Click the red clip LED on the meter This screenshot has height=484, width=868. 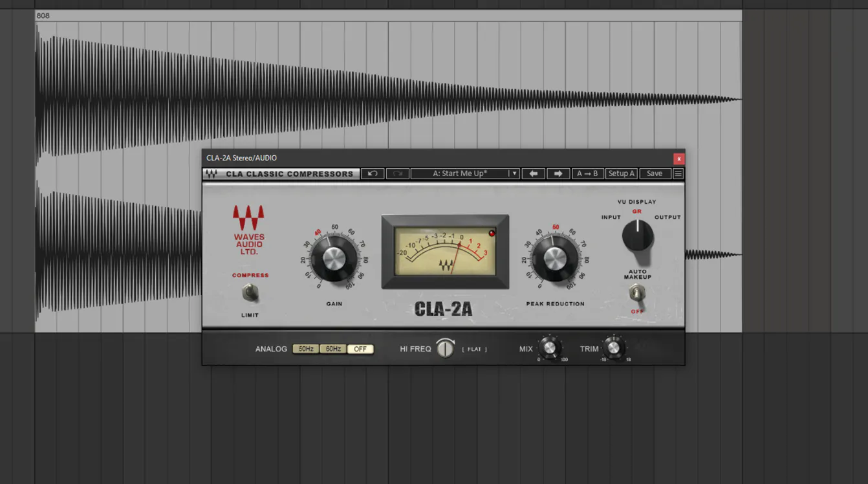492,233
